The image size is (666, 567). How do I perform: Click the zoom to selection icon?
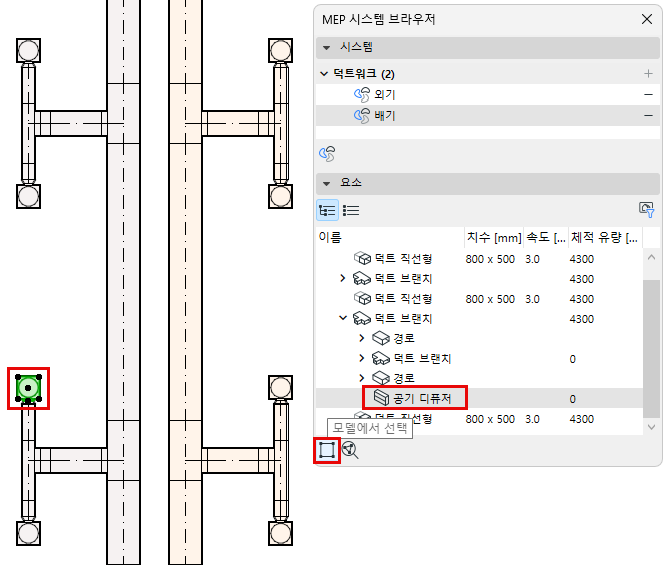point(350,450)
